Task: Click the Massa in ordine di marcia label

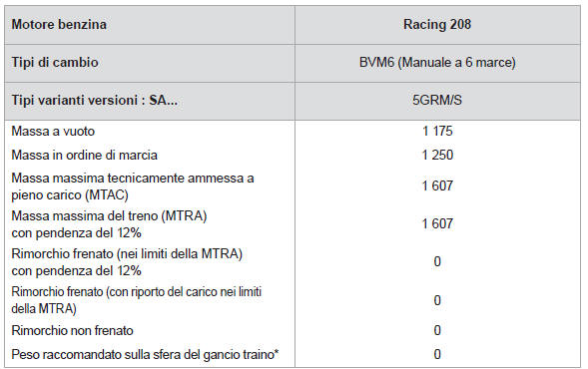Action: click(85, 156)
